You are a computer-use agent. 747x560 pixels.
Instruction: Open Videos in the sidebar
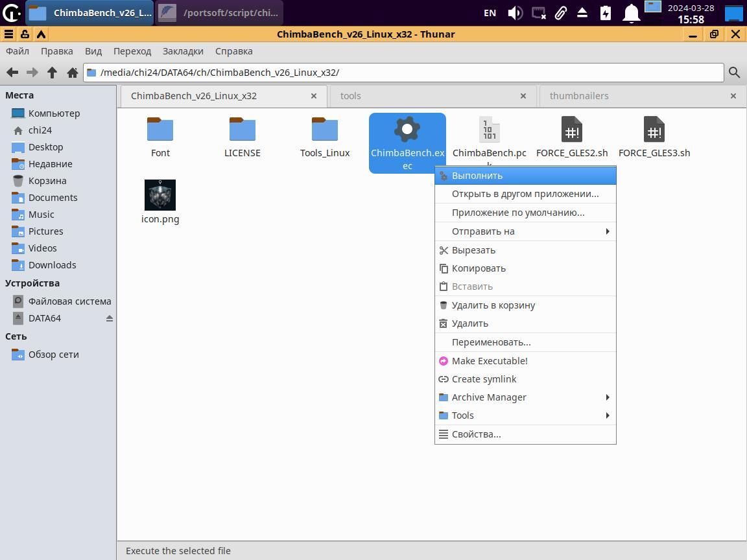(42, 249)
